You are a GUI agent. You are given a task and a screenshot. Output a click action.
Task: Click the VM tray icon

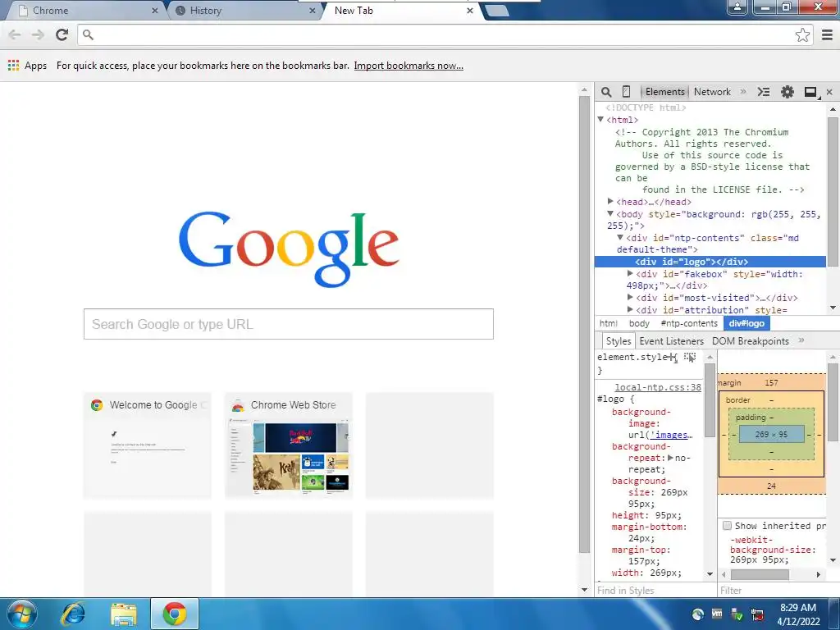point(717,614)
